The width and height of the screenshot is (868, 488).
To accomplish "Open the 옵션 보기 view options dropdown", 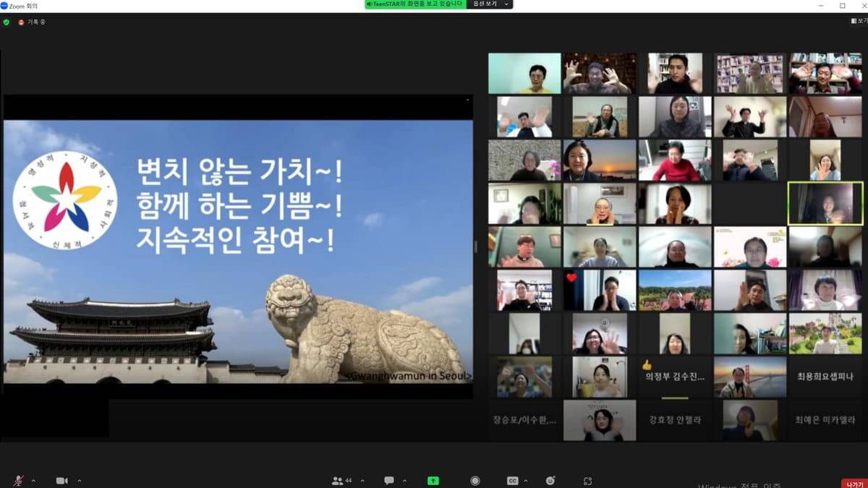I will pos(491,4).
